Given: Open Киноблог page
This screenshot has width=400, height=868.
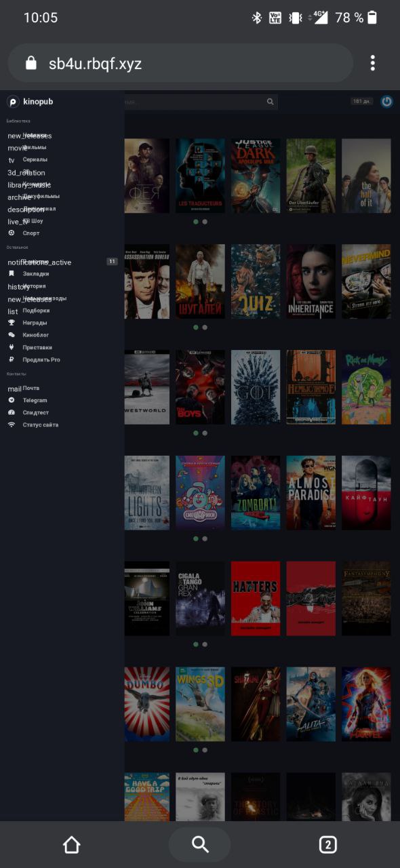Looking at the screenshot, I should click(x=35, y=335).
